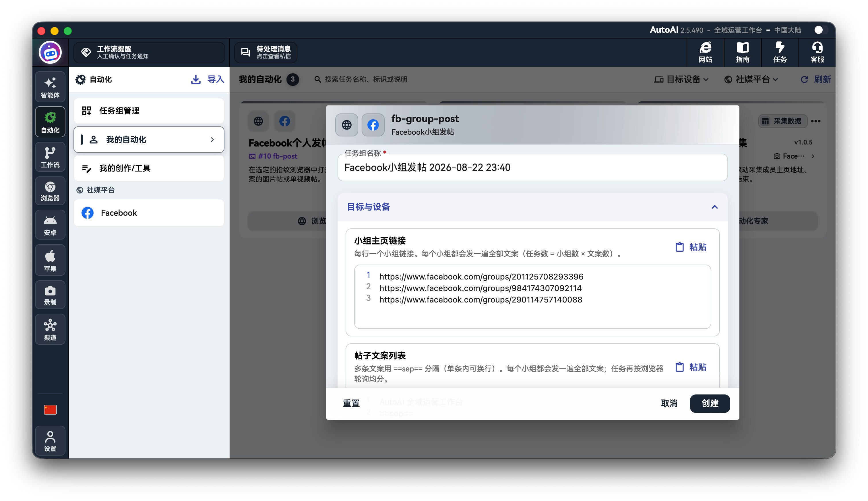Open 待处理消息 messages tab
The height and width of the screenshot is (501, 868).
[266, 52]
